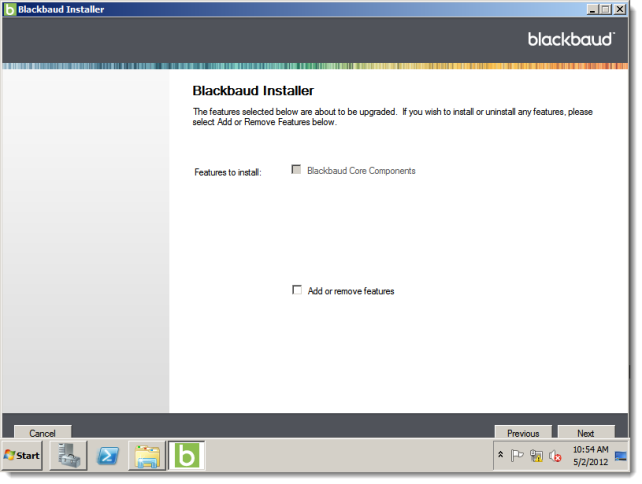Image resolution: width=642 pixels, height=484 pixels.
Task: Minimize the Blackbaud Installer window
Action: (x=592, y=9)
